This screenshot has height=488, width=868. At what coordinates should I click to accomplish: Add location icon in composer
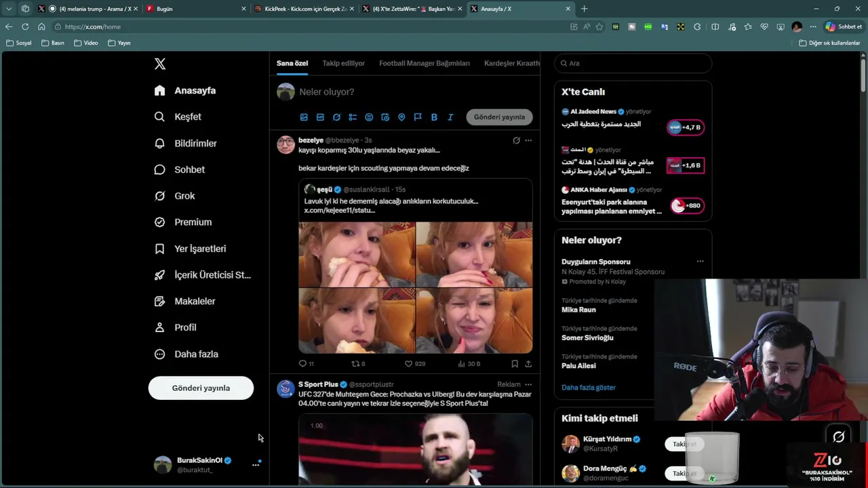(x=401, y=117)
